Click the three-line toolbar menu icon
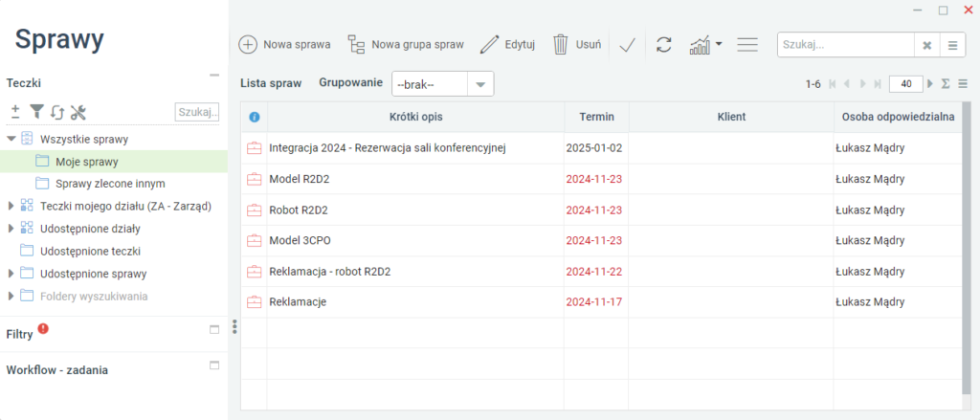Image resolution: width=980 pixels, height=420 pixels. tap(746, 44)
